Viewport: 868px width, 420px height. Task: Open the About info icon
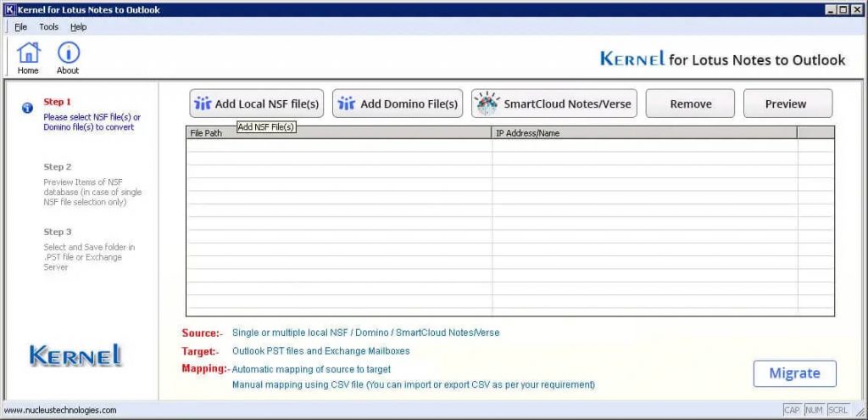(x=68, y=54)
